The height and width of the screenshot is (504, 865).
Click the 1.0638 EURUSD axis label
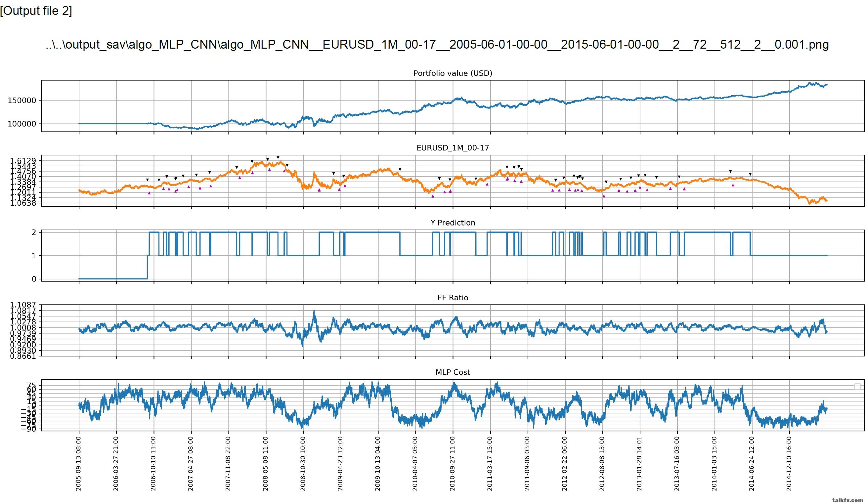(23, 203)
